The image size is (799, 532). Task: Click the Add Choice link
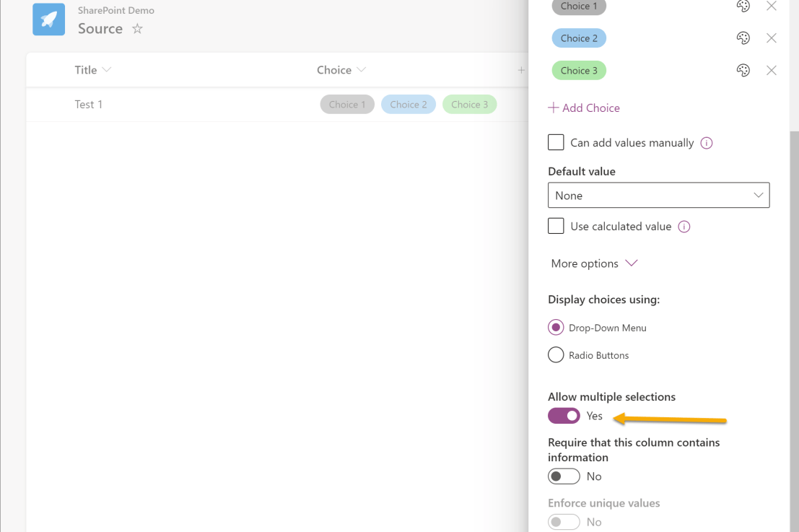click(584, 107)
